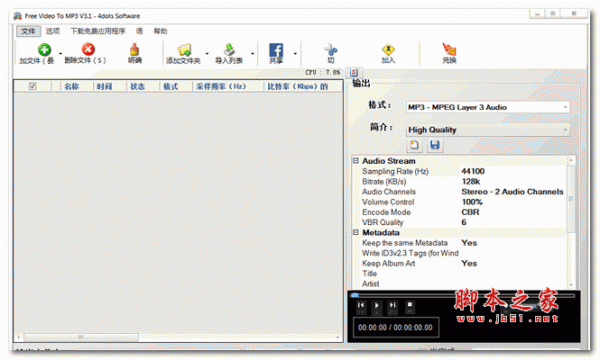Screen dimensions: 600x360
Task: Click the red Remove File icon
Action: (88, 49)
